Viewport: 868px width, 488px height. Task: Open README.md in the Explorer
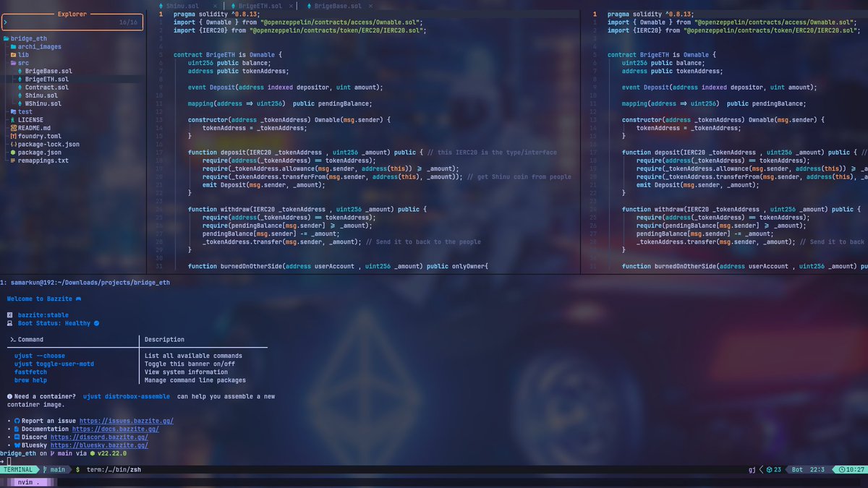35,128
